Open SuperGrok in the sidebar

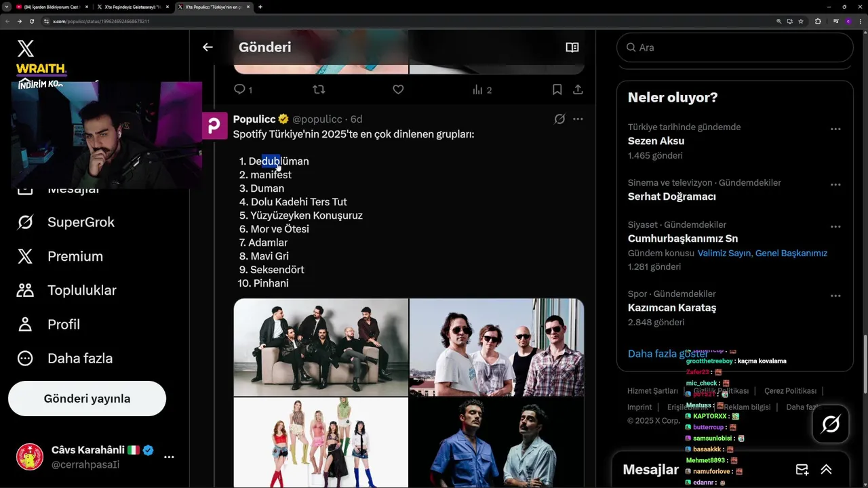(x=66, y=222)
